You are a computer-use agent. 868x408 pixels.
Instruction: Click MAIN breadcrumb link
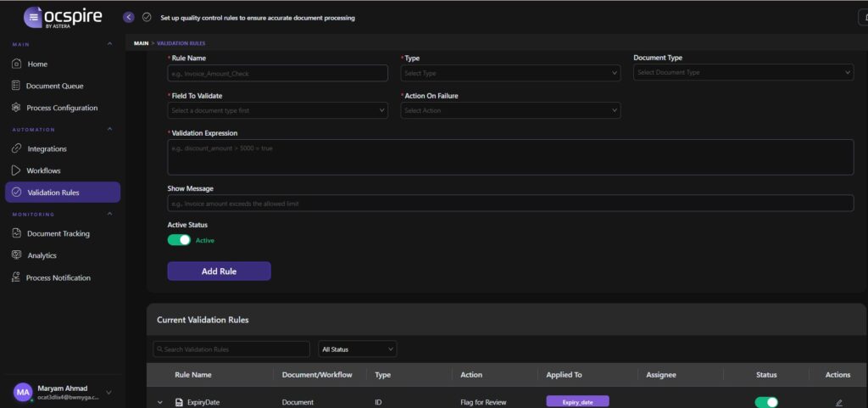(x=142, y=43)
